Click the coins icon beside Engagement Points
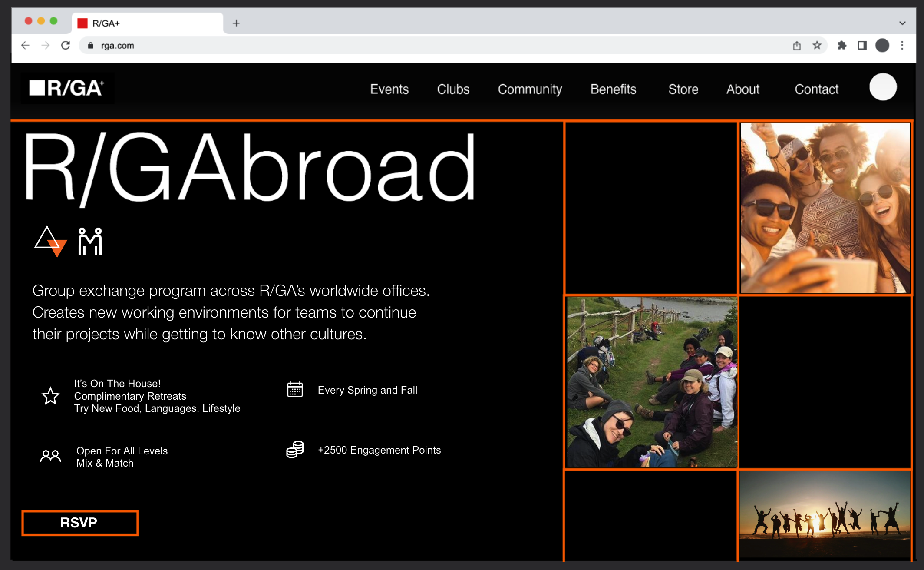 (295, 450)
